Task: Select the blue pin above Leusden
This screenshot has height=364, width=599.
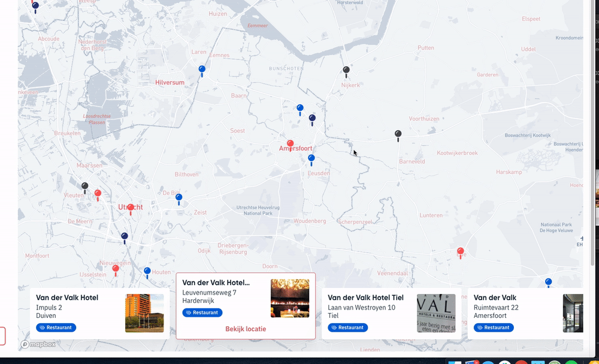Action: coord(311,160)
